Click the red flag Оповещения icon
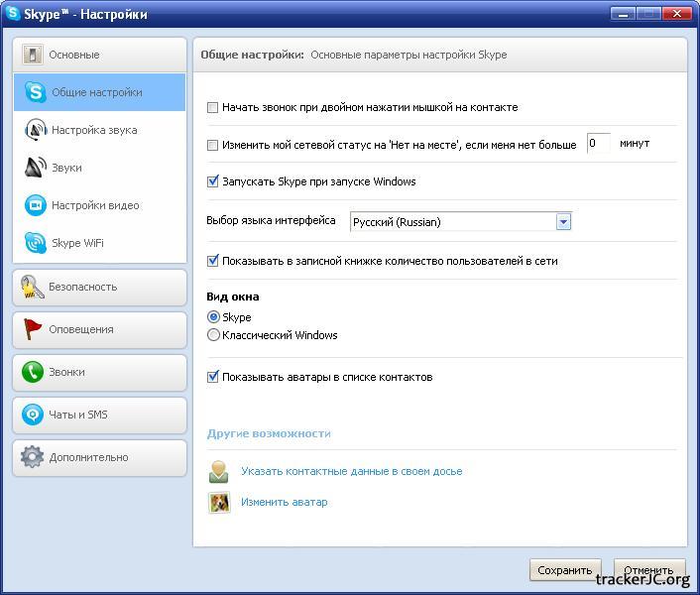 pos(33,329)
